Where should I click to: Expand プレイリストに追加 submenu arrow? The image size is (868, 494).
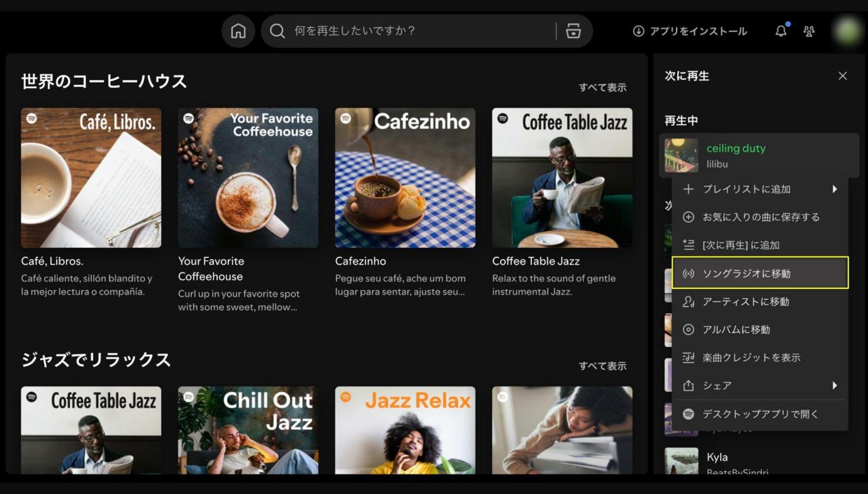click(835, 189)
